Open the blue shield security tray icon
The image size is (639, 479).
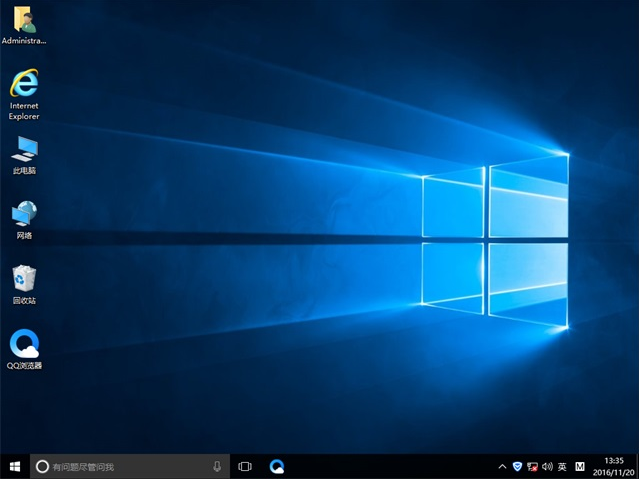pyautogui.click(x=517, y=466)
